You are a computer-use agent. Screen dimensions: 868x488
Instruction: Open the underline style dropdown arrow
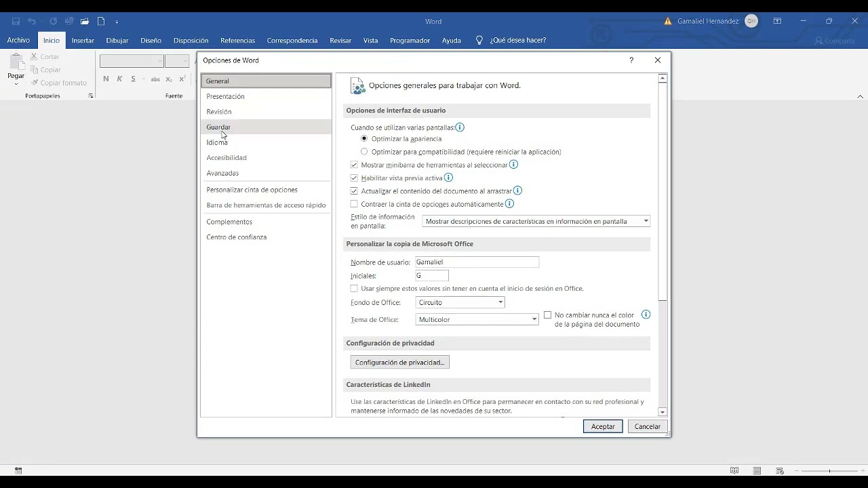point(142,79)
